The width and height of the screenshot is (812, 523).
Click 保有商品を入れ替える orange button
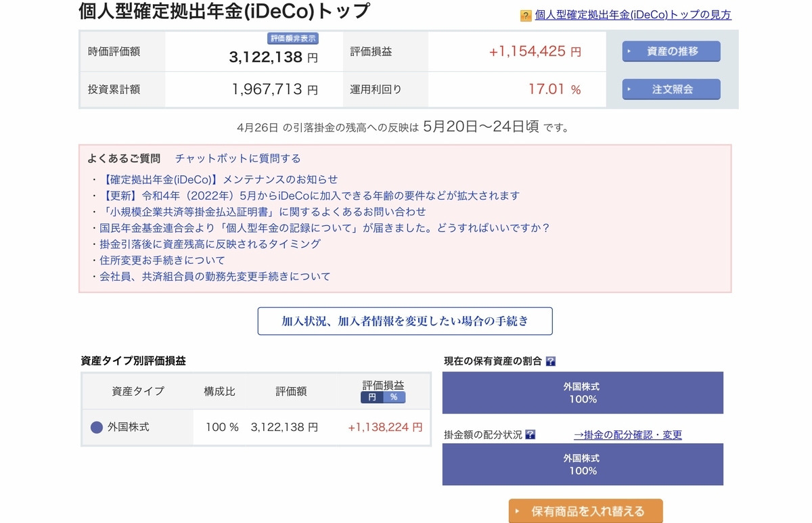586,511
